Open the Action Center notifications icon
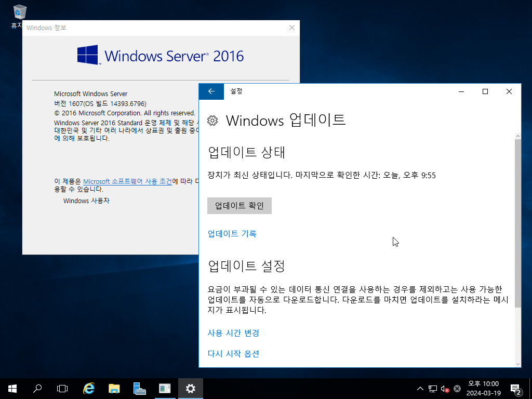 click(x=515, y=389)
